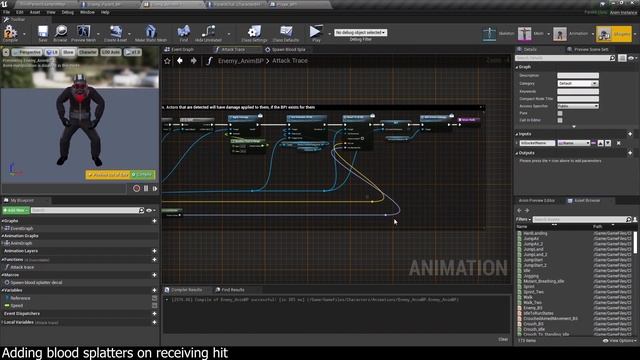Click the Create Asset toolbar icon
The height and width of the screenshot is (360, 640).
coord(116,32)
